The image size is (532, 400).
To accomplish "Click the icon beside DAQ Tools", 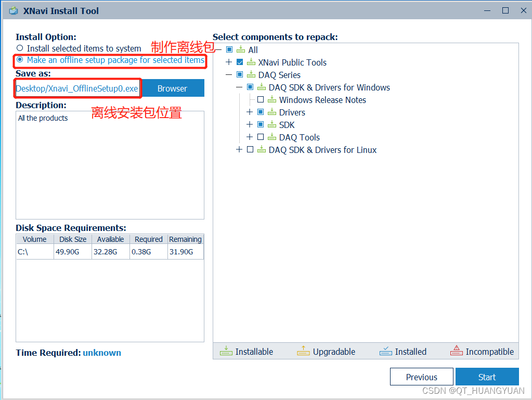I will [272, 137].
